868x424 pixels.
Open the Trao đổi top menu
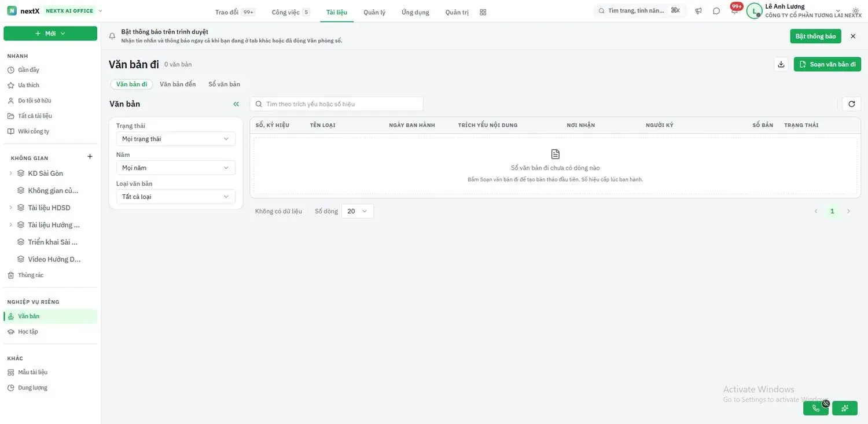point(234,12)
